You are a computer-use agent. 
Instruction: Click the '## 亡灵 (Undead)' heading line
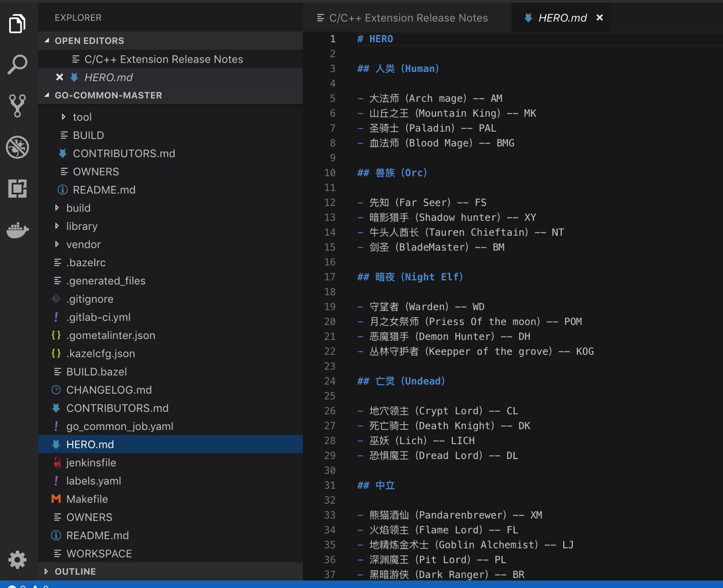pos(401,381)
